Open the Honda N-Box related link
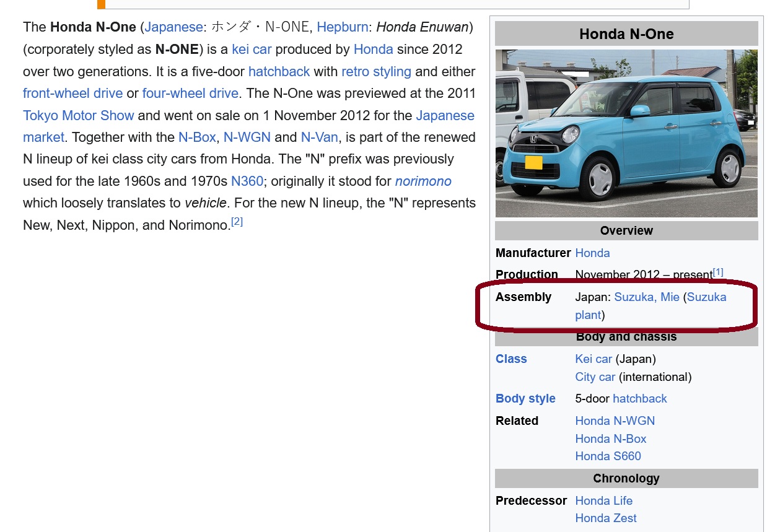775x532 pixels. pyautogui.click(x=611, y=439)
